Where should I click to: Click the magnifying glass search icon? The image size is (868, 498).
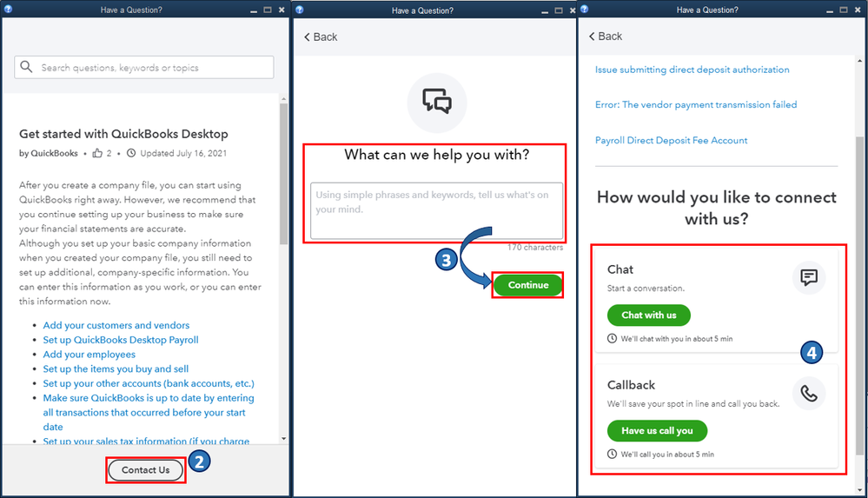(26, 67)
